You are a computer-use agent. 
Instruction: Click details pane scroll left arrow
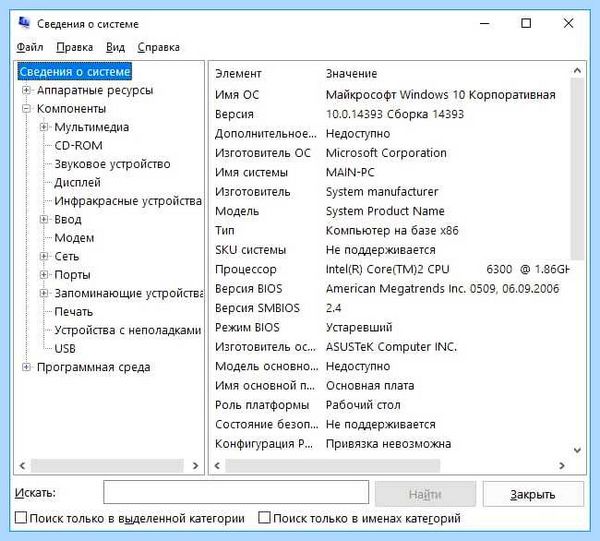217,466
